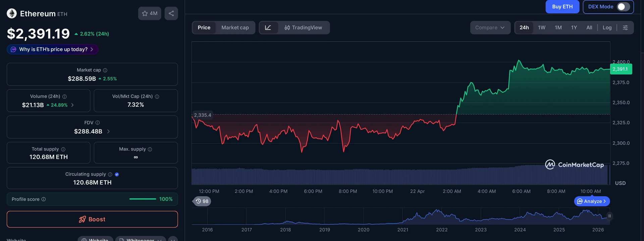Expand the FDV details chevron
644x241 pixels.
tap(108, 131)
